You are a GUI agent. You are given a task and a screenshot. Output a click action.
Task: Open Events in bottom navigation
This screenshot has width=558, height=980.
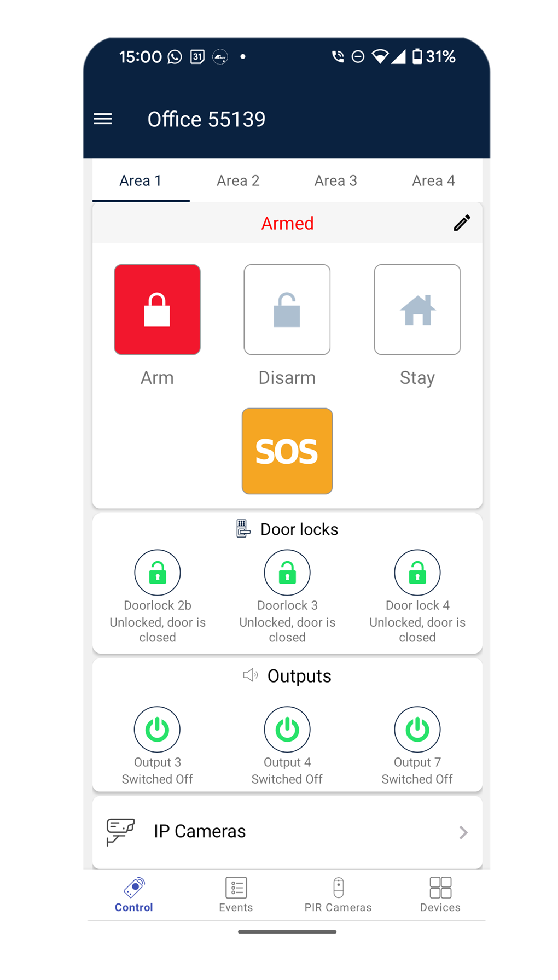tap(236, 895)
